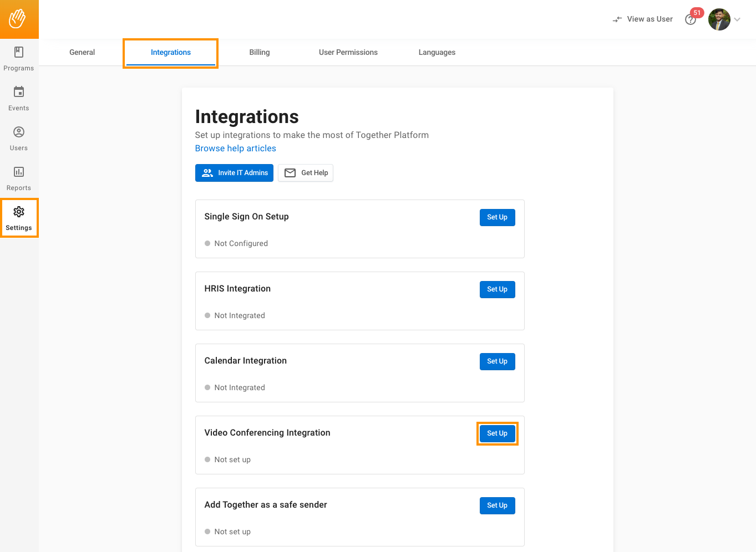The height and width of the screenshot is (552, 756).
Task: Switch to the General tab
Action: click(82, 53)
